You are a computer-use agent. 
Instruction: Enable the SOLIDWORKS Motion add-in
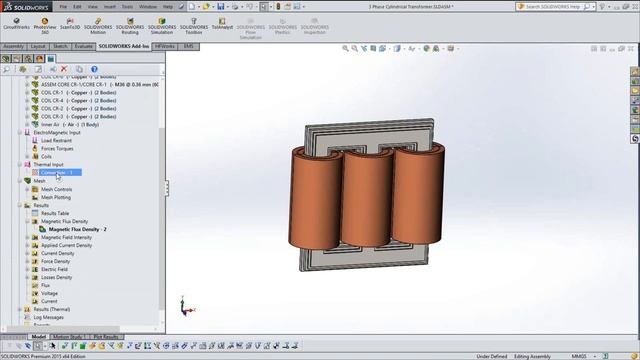98,26
